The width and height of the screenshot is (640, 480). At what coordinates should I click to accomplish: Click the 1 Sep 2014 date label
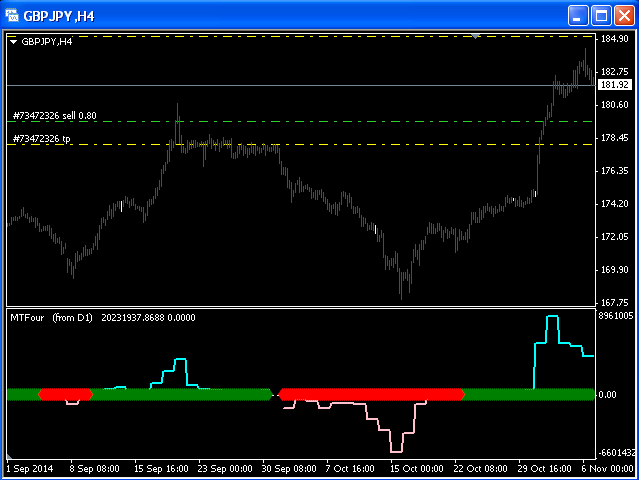pyautogui.click(x=32, y=468)
